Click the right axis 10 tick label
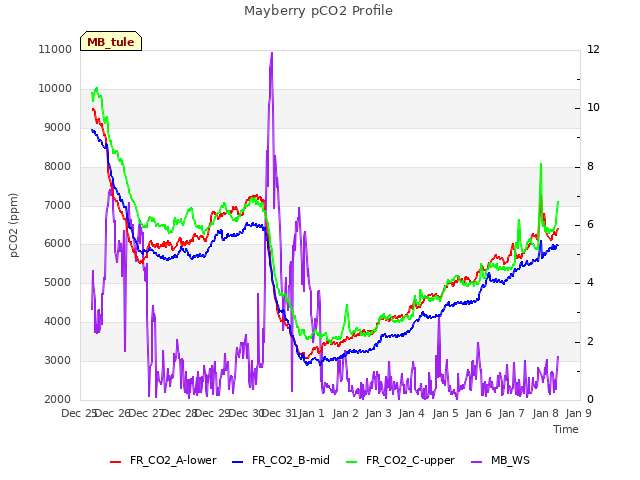Screen dimensions: 640x480 (x=593, y=107)
